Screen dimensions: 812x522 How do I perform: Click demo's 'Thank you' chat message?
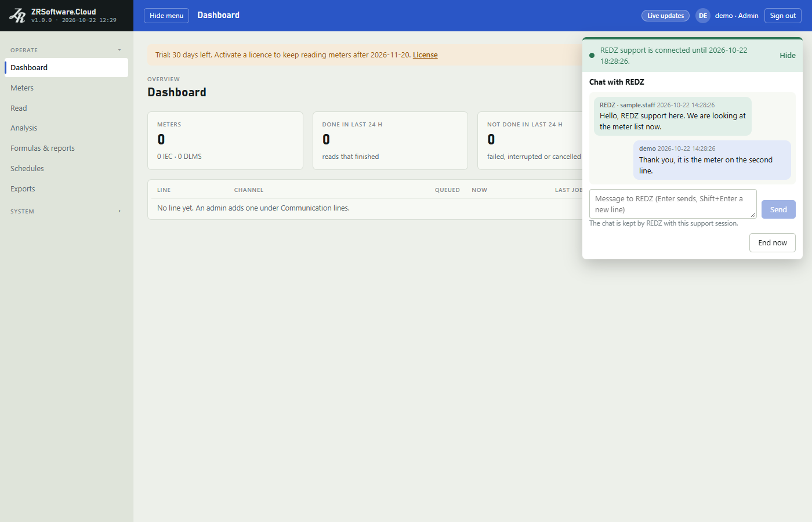pos(712,160)
